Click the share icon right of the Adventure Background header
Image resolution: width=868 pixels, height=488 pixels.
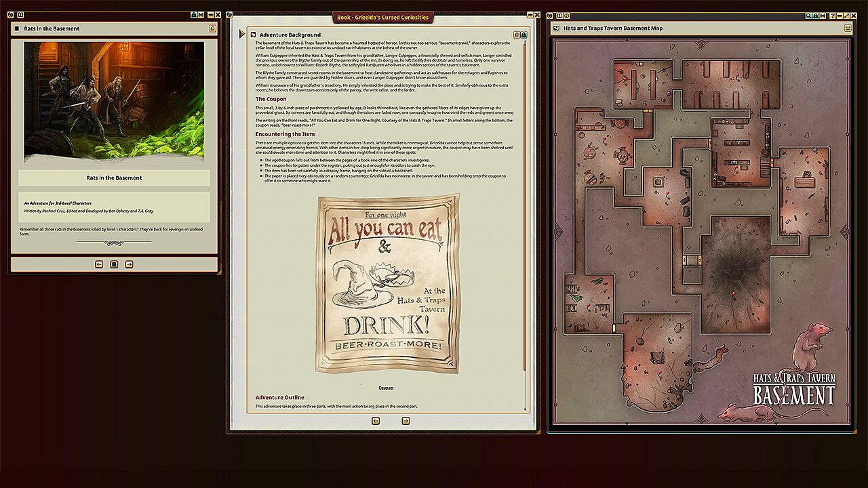tap(517, 35)
